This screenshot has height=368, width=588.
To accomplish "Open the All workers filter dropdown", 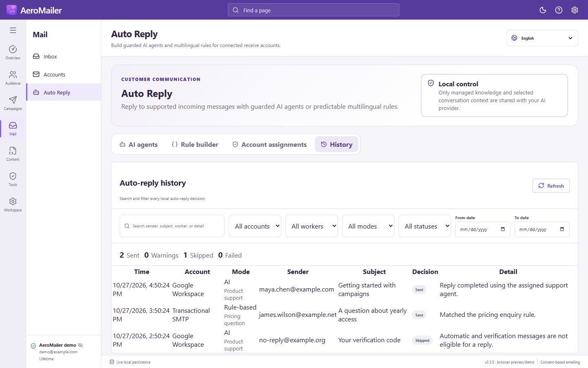I will [x=312, y=226].
